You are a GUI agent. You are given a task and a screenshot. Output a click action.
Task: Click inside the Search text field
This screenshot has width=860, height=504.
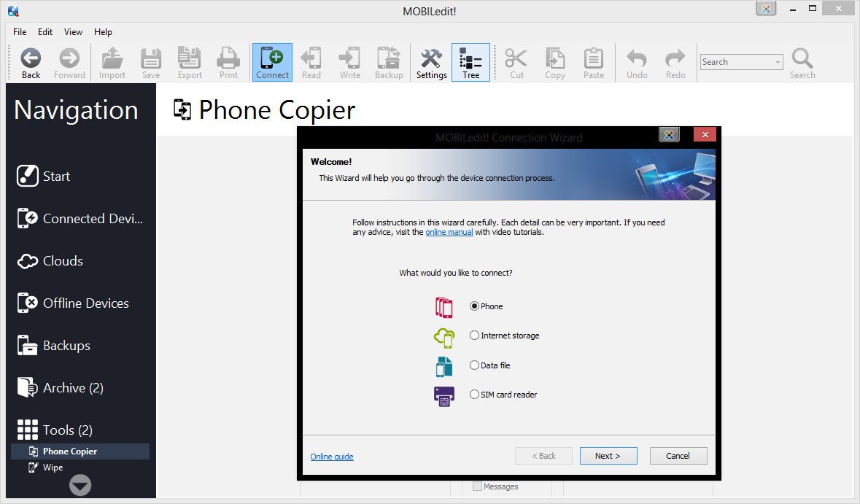(x=737, y=62)
